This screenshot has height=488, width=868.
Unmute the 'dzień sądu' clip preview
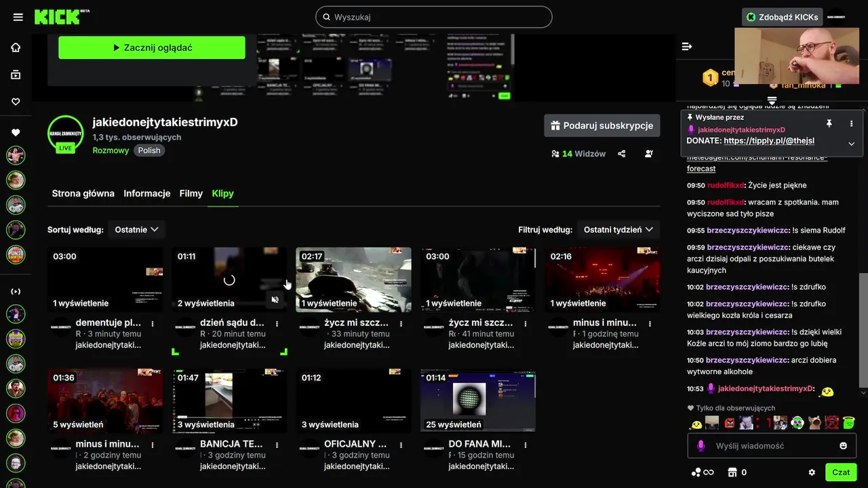point(275,300)
